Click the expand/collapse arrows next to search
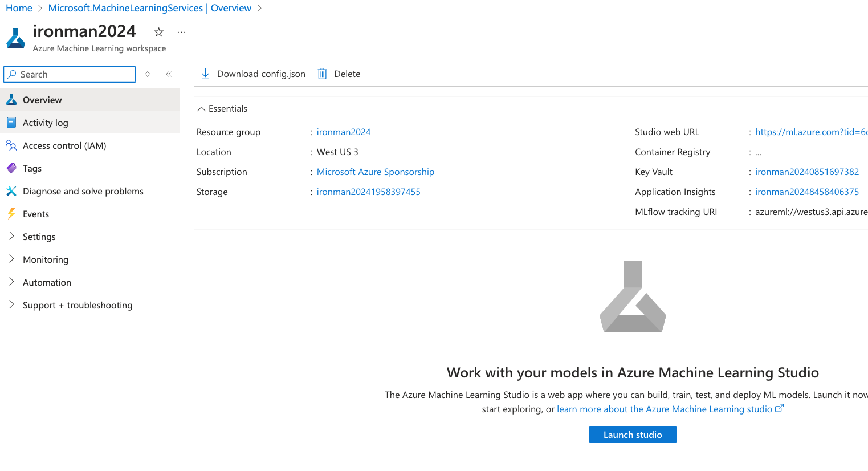The image size is (868, 471). pyautogui.click(x=148, y=74)
